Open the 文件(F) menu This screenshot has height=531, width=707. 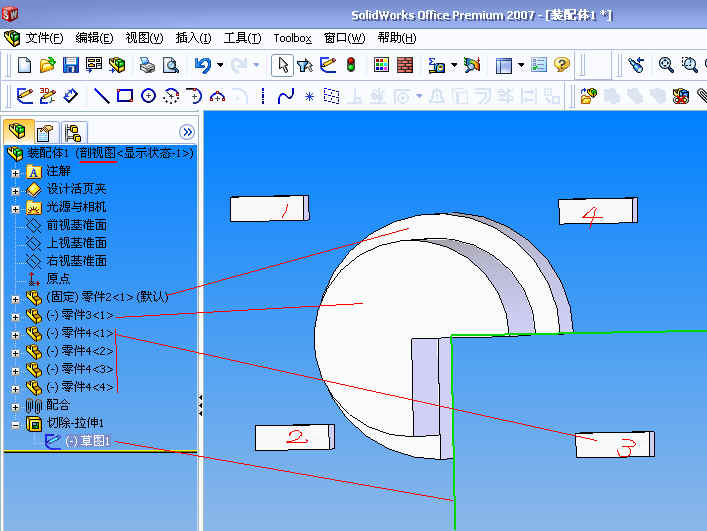(44, 38)
